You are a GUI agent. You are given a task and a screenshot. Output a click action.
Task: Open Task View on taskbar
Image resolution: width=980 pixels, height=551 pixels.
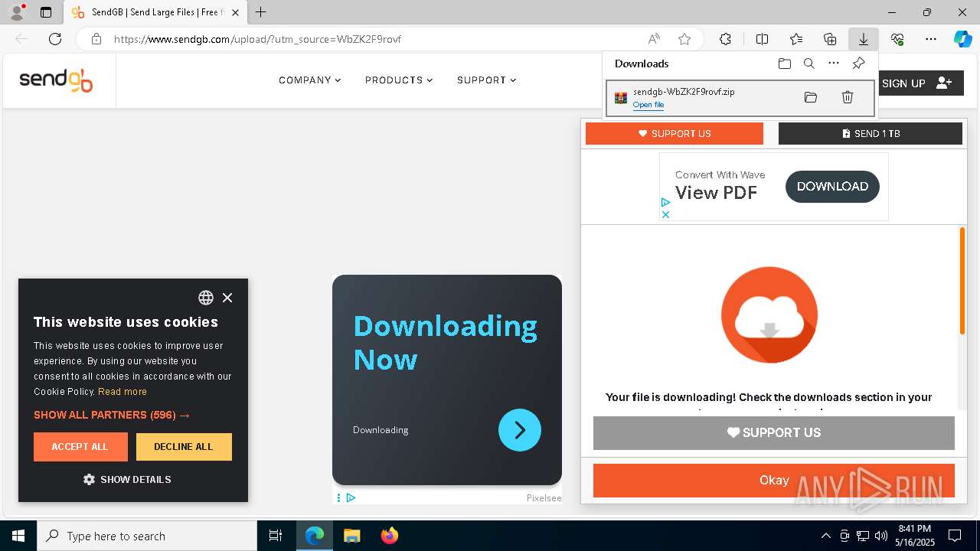point(276,536)
